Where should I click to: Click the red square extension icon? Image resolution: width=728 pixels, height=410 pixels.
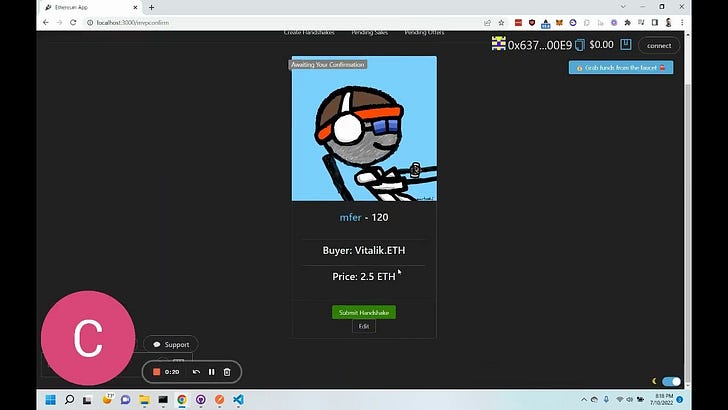pos(519,22)
